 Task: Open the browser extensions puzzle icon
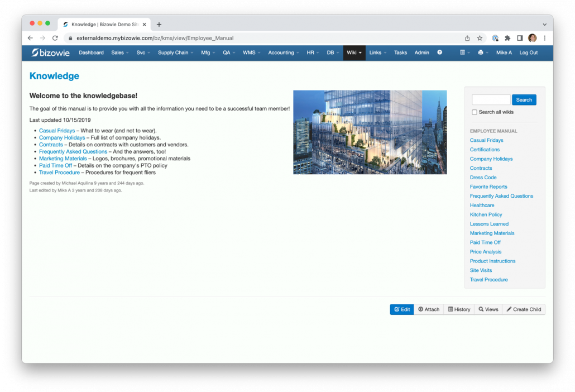click(x=507, y=38)
